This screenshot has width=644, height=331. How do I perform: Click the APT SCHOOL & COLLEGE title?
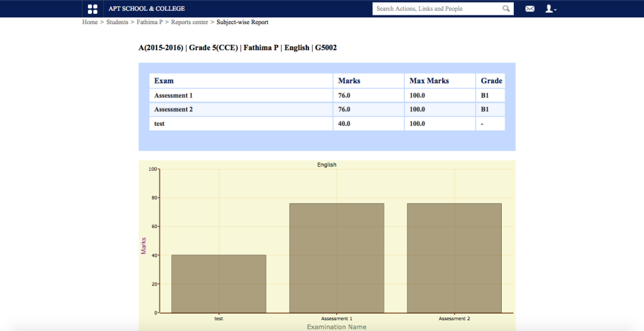[x=147, y=9]
